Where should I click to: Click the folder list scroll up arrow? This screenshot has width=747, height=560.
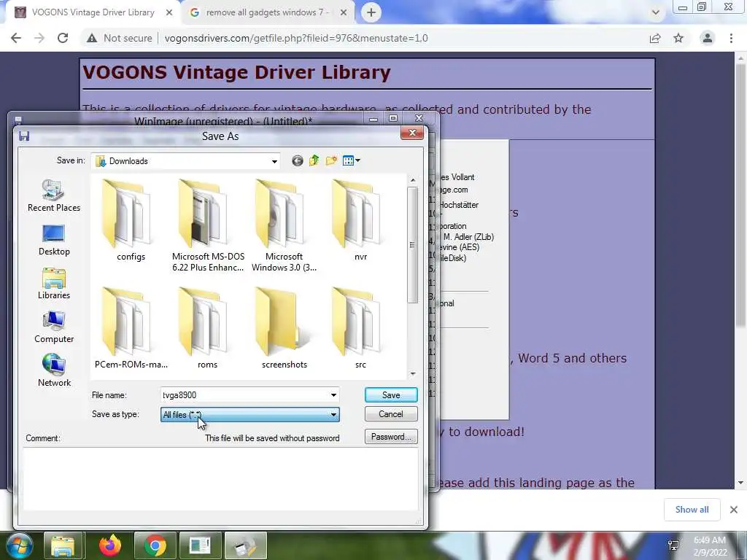pos(413,181)
